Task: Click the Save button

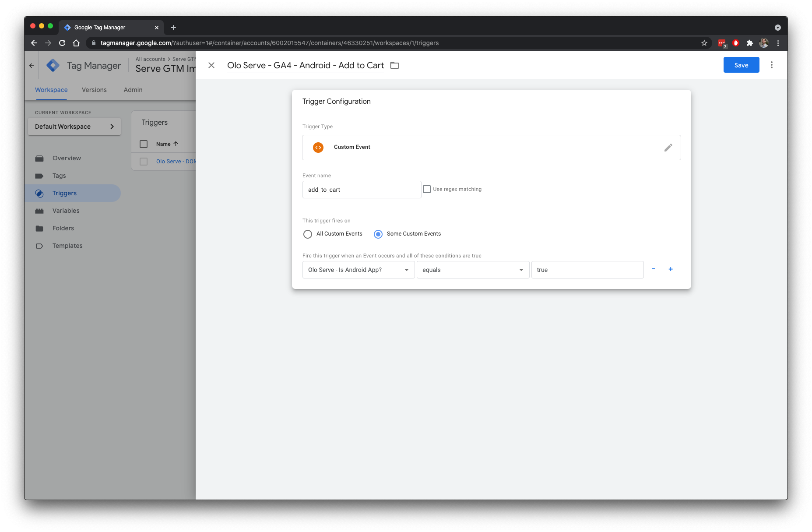Action: (741, 64)
